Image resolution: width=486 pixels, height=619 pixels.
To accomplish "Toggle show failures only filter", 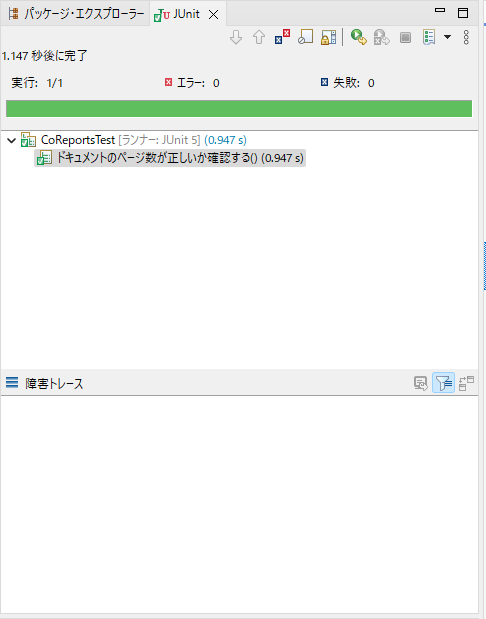I will [x=282, y=37].
